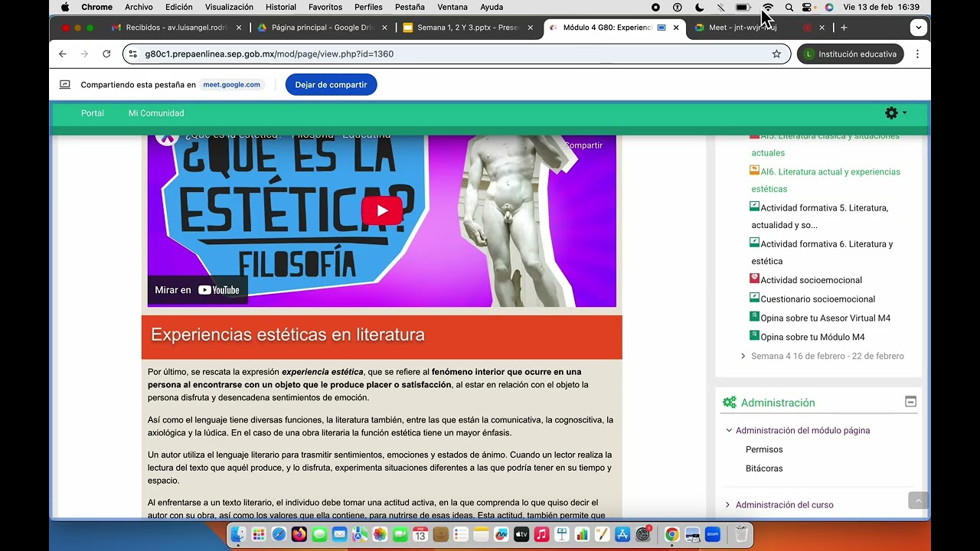
Task: Open Mi Comunidad in the navbar
Action: point(156,113)
